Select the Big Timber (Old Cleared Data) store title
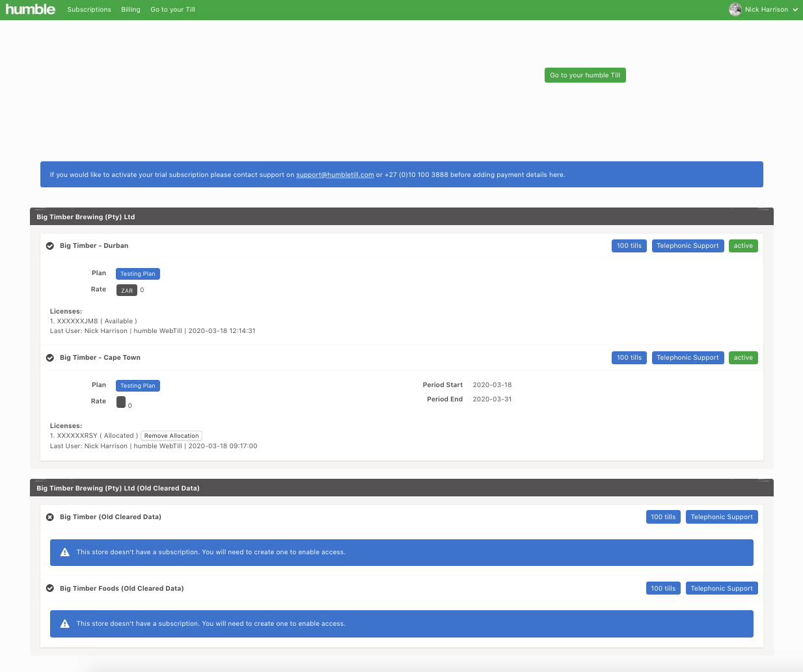Image resolution: width=803 pixels, height=672 pixels. [111, 517]
